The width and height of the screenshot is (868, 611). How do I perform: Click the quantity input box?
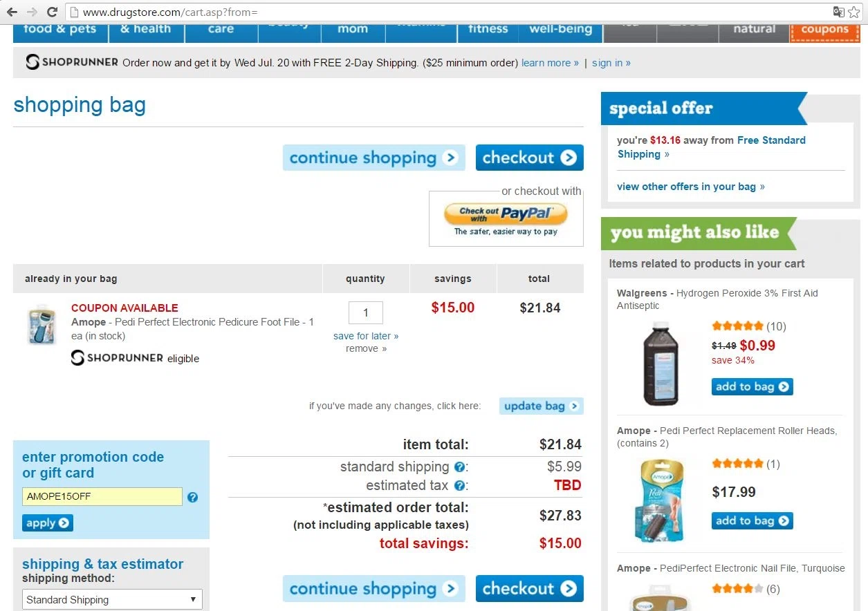pyautogui.click(x=365, y=312)
